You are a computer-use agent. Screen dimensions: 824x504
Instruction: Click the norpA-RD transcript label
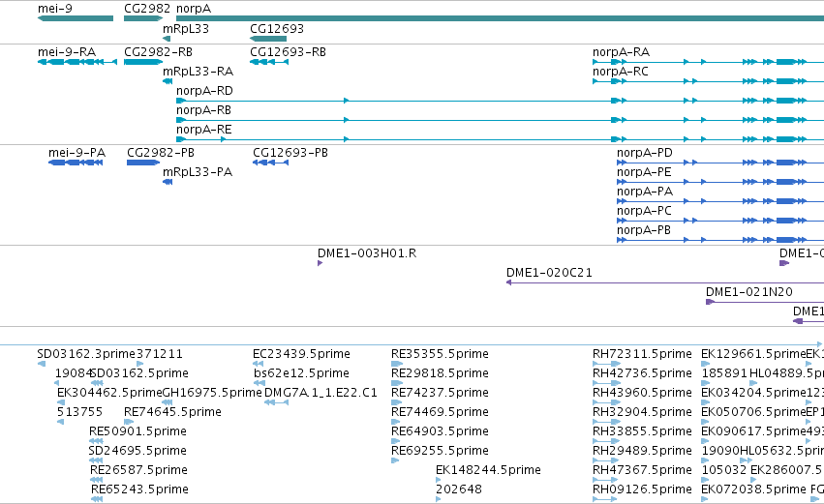[204, 91]
